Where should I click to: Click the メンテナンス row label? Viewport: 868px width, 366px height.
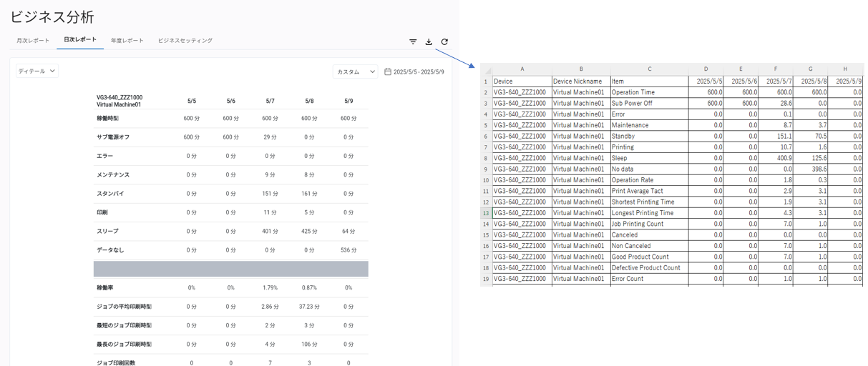coord(113,174)
